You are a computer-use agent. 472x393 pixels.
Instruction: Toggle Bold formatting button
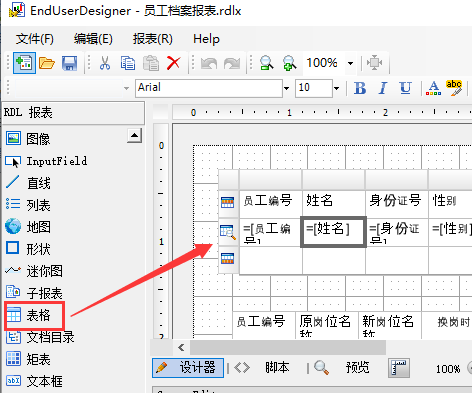click(360, 88)
